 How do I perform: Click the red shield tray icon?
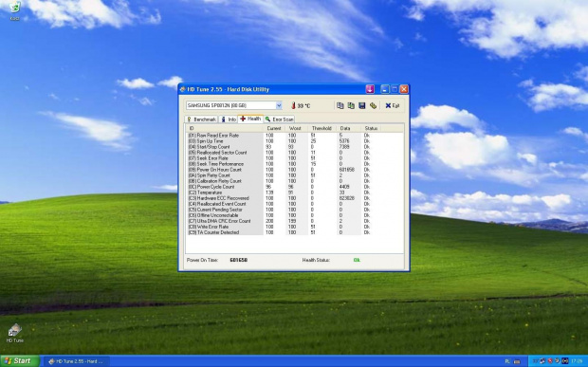[x=550, y=361]
